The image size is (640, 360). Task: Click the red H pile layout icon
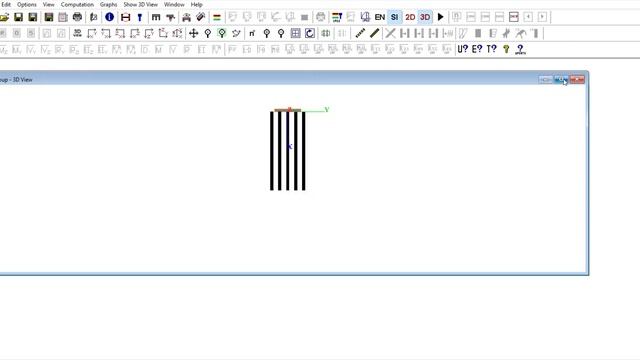click(x=125, y=17)
